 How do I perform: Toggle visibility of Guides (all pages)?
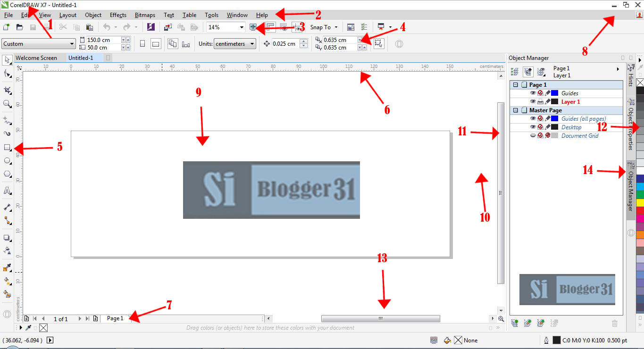[533, 119]
